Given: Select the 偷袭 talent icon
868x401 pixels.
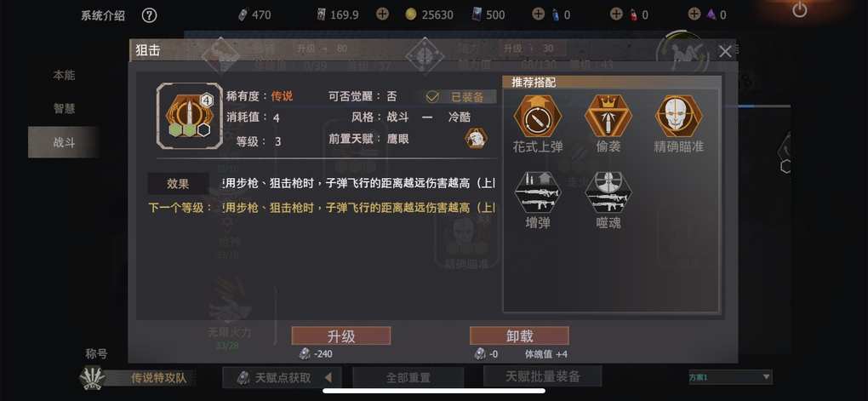Looking at the screenshot, I should 608,117.
